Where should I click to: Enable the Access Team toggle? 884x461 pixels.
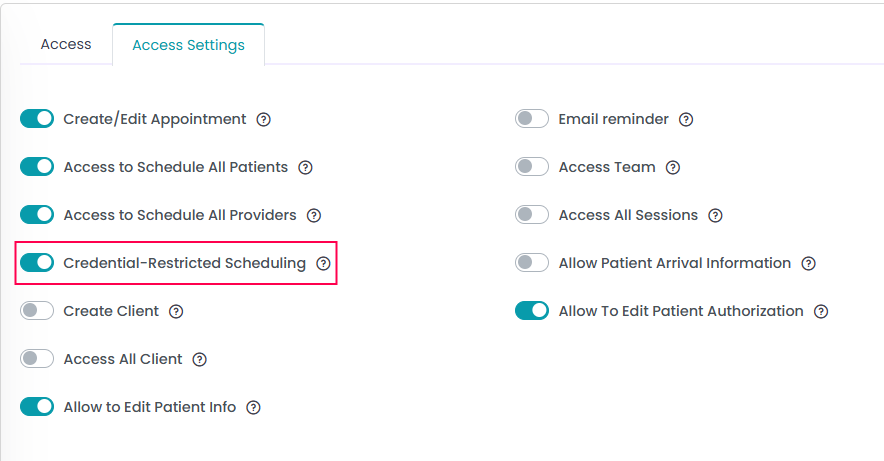point(532,167)
